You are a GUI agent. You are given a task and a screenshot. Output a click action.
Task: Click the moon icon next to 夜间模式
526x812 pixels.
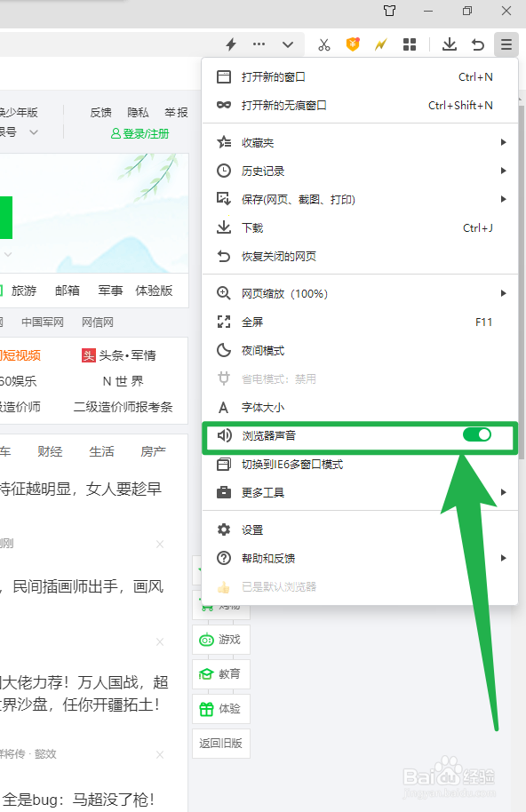coord(224,351)
